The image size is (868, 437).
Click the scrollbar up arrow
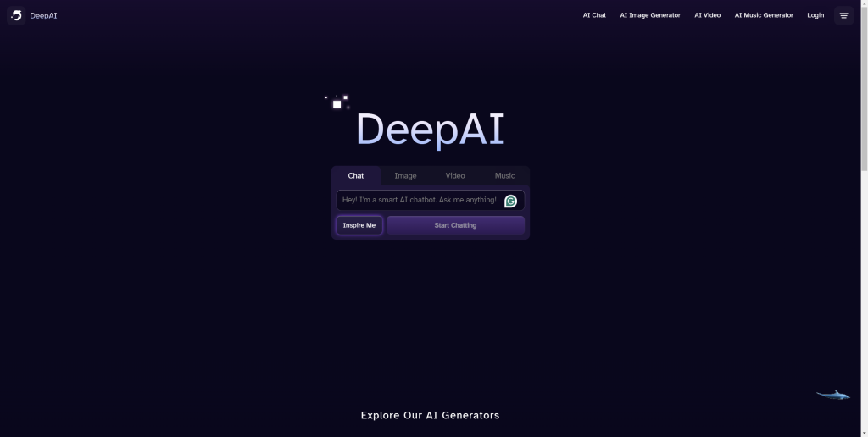(864, 3)
